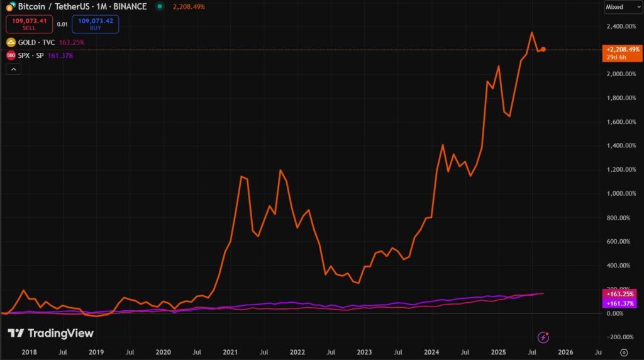
Task: Click the 2021 time axis label
Action: [x=230, y=352]
